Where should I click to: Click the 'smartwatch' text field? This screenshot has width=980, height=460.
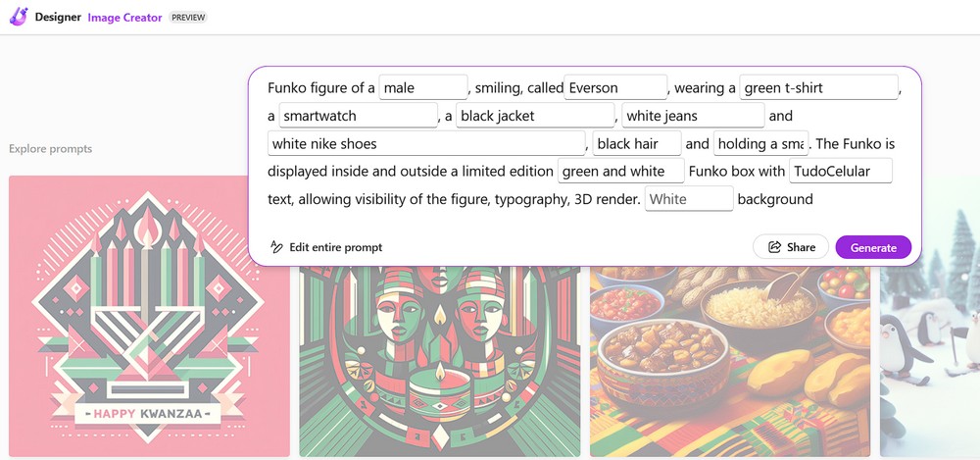358,116
